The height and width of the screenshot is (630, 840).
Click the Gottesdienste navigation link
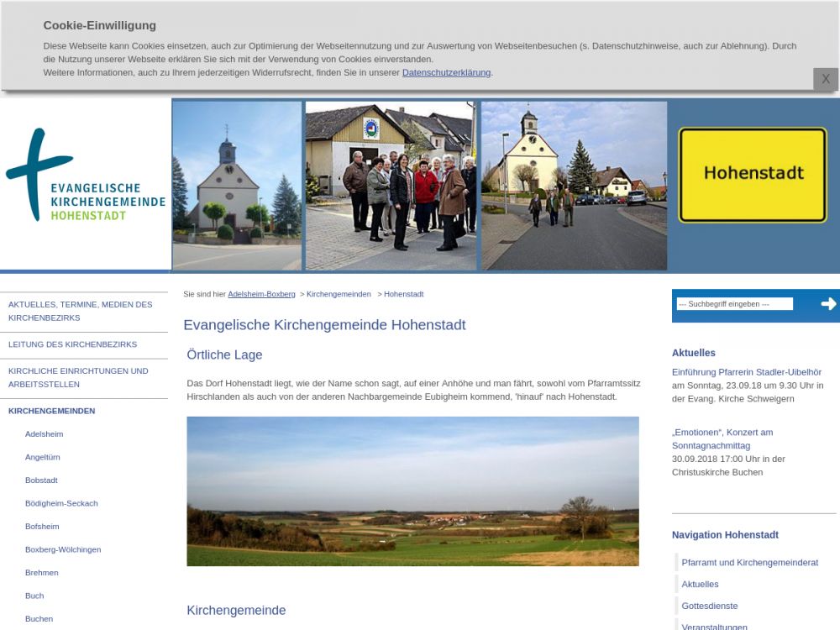(x=709, y=606)
